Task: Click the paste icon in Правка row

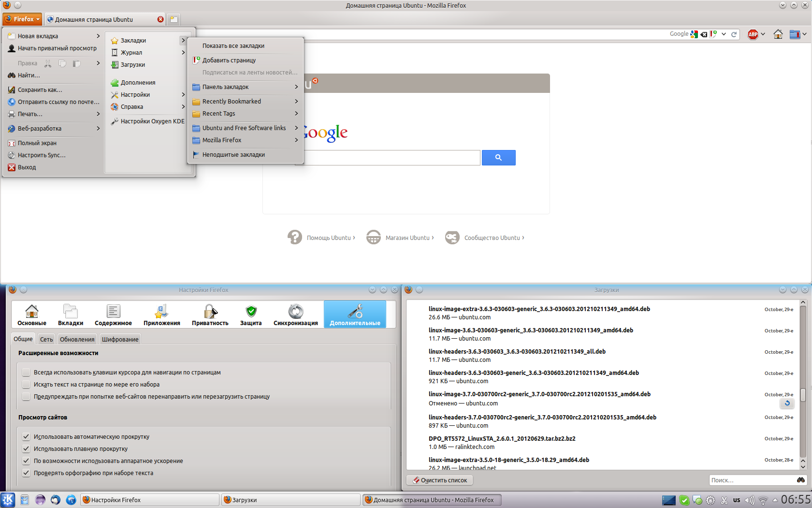Action: pyautogui.click(x=76, y=63)
